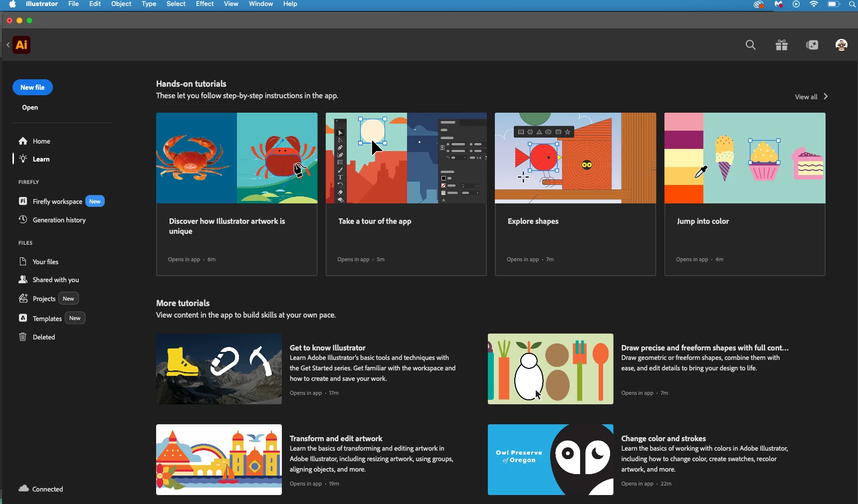
Task: Open Transform and edit artwork thumbnail
Action: coord(219,460)
